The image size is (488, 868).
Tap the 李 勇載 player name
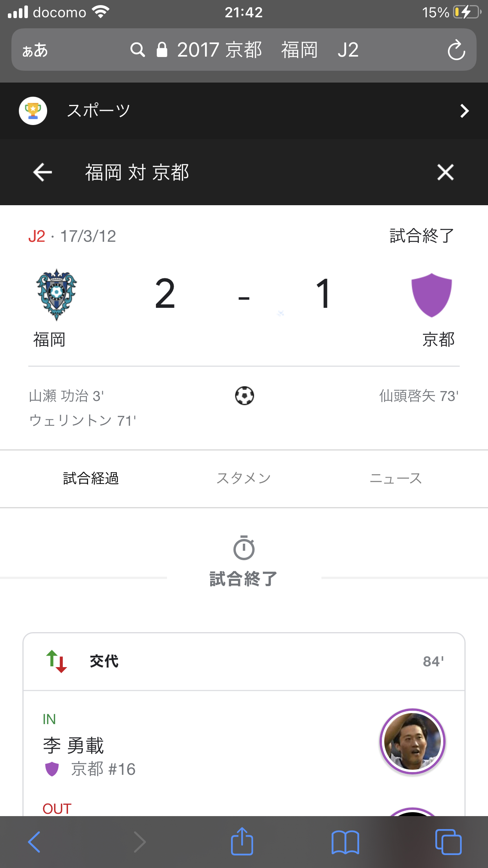pyautogui.click(x=73, y=745)
